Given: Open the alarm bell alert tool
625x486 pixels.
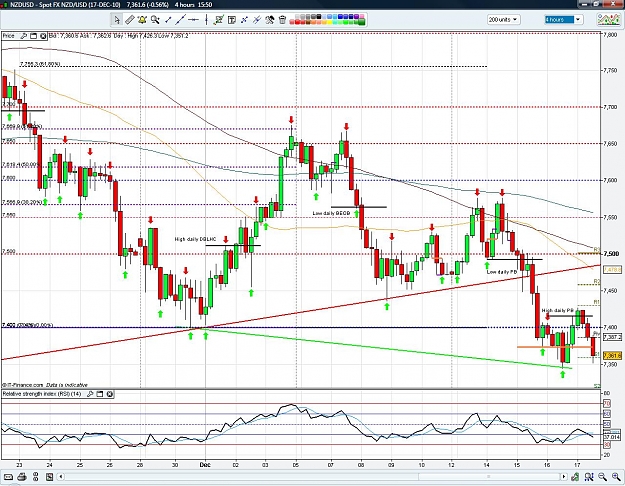Looking at the screenshot, I should click(142, 20).
